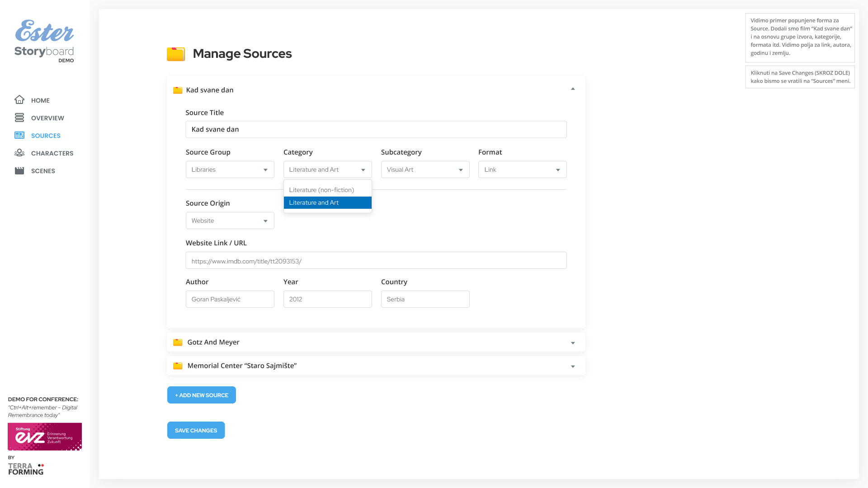Click the Save Changes button

click(196, 430)
